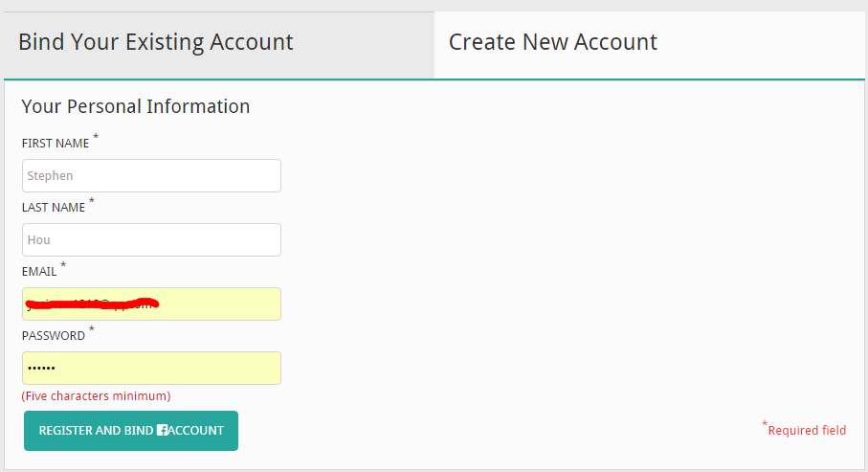Click asterisk beside LAST NAME label
868x472 pixels.
click(x=91, y=200)
